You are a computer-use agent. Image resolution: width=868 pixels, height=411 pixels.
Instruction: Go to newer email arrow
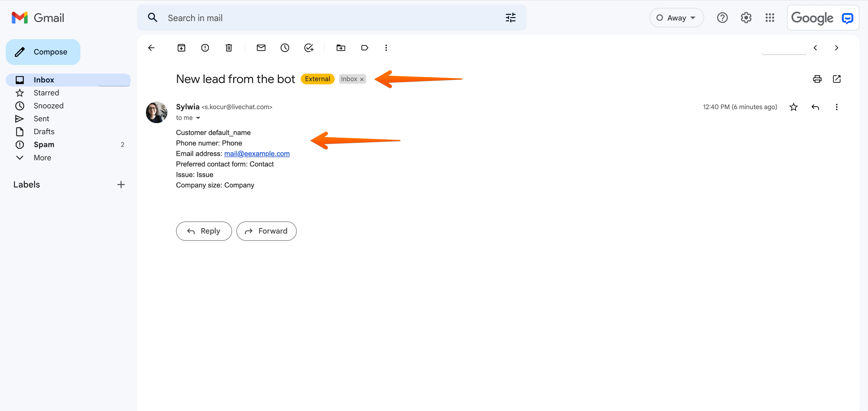(815, 48)
